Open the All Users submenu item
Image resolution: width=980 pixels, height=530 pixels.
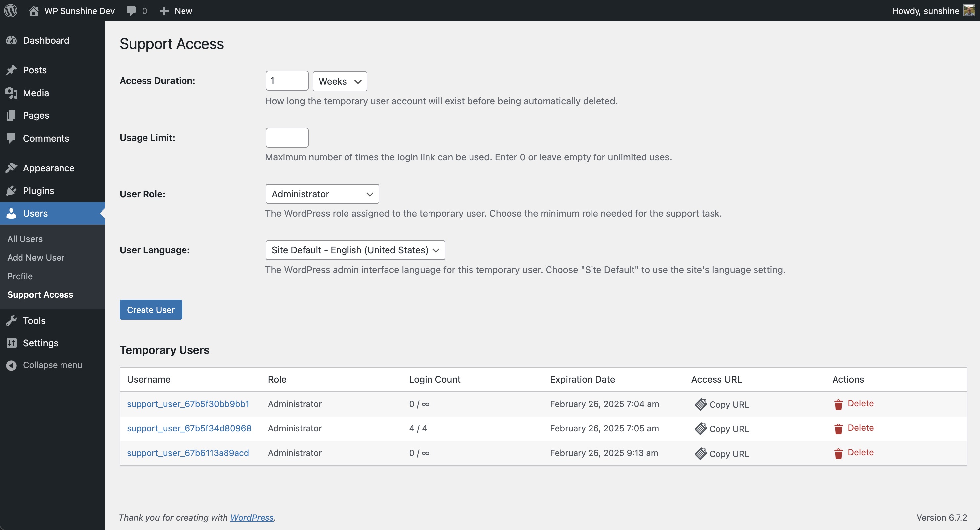pos(25,239)
